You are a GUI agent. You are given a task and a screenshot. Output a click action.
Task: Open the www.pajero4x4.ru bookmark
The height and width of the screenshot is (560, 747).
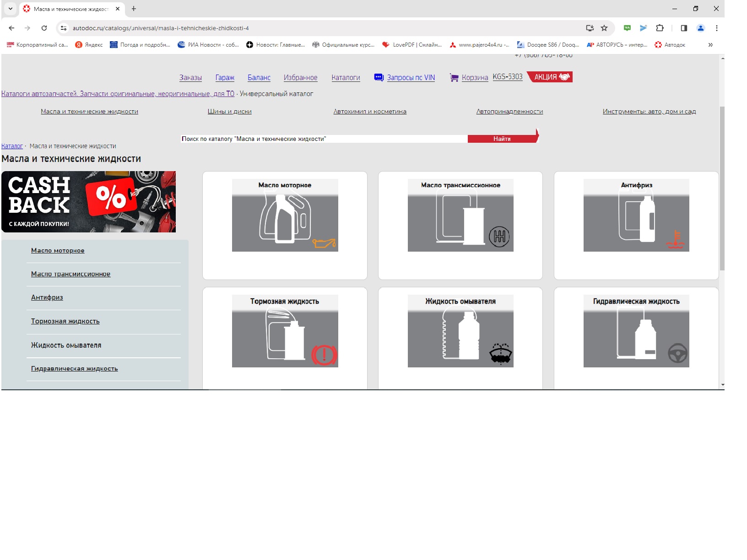479,45
